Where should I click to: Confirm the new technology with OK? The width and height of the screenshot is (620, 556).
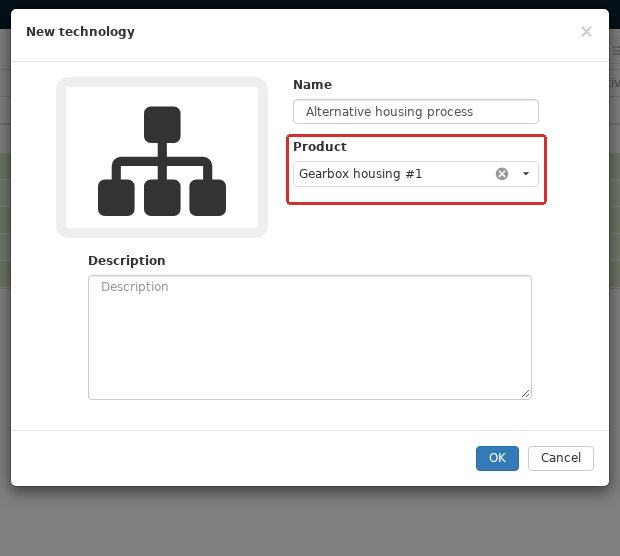pos(497,458)
